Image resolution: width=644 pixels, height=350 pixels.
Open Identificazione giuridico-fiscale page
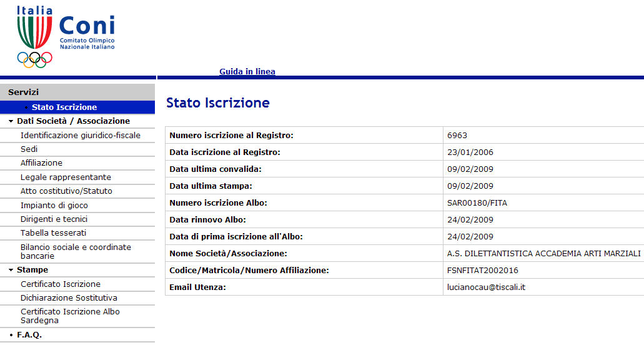coord(81,135)
